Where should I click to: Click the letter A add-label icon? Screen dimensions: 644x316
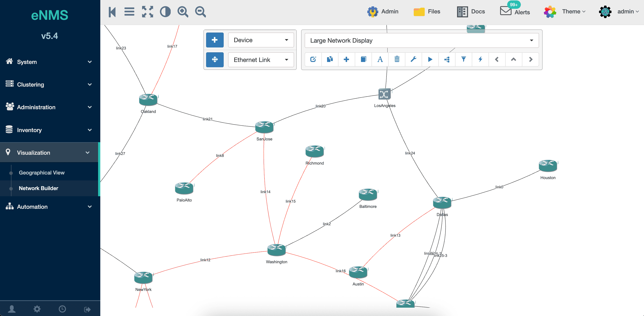(x=380, y=60)
